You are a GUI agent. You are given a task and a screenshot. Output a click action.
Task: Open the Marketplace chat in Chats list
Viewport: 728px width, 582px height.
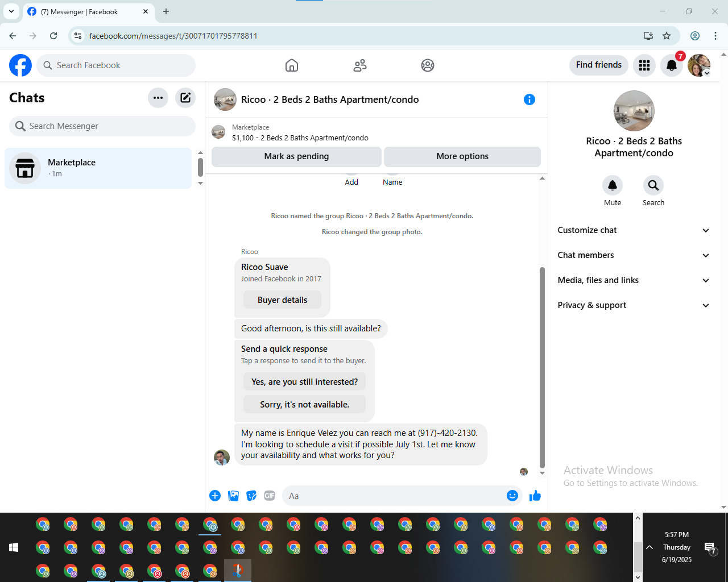(98, 168)
